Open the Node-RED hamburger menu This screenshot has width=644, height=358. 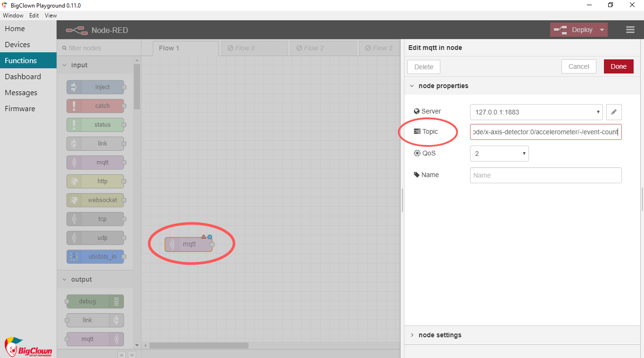630,30
